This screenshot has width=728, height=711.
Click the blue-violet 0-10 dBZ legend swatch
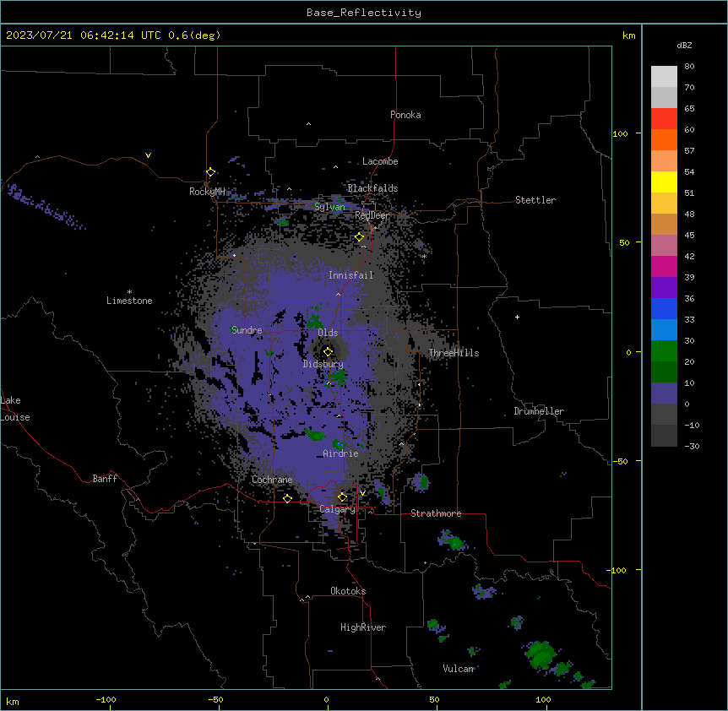664,393
